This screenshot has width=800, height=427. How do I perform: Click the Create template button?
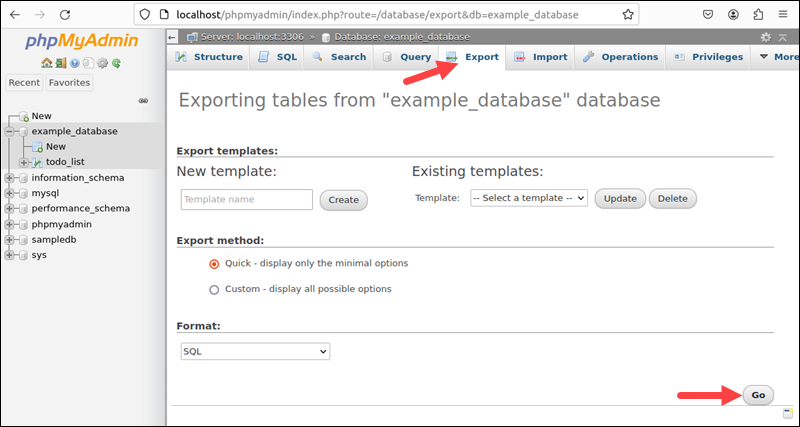pyautogui.click(x=343, y=200)
